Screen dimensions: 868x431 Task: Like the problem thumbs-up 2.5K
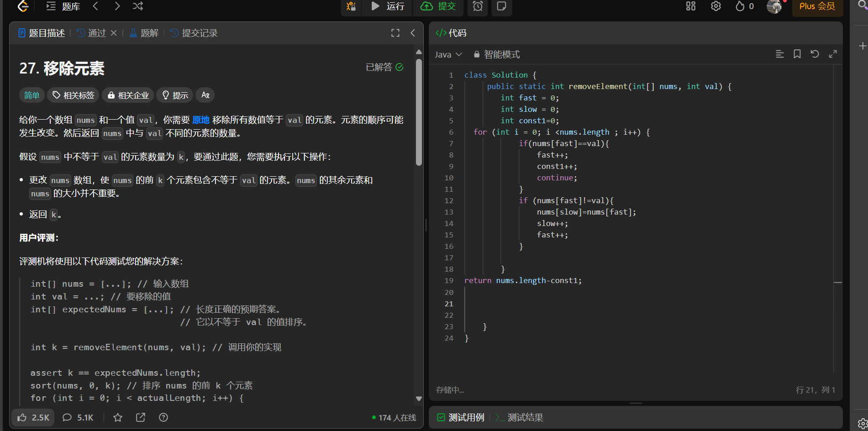[x=33, y=417]
